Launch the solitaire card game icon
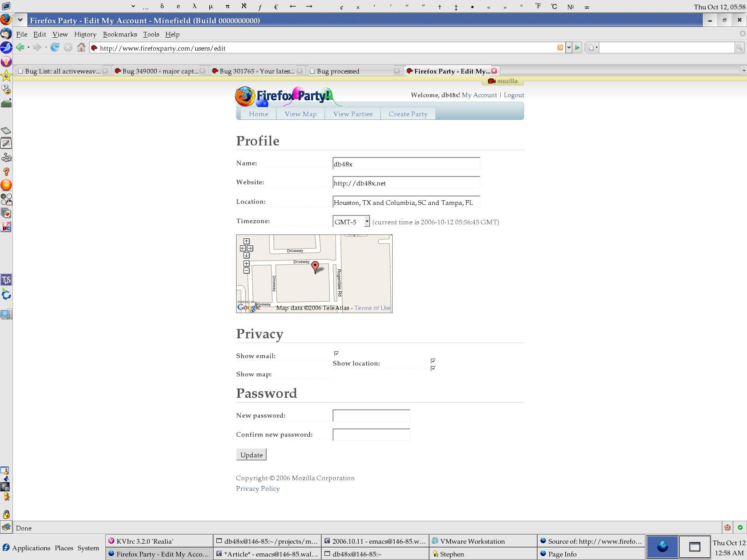 (6, 213)
